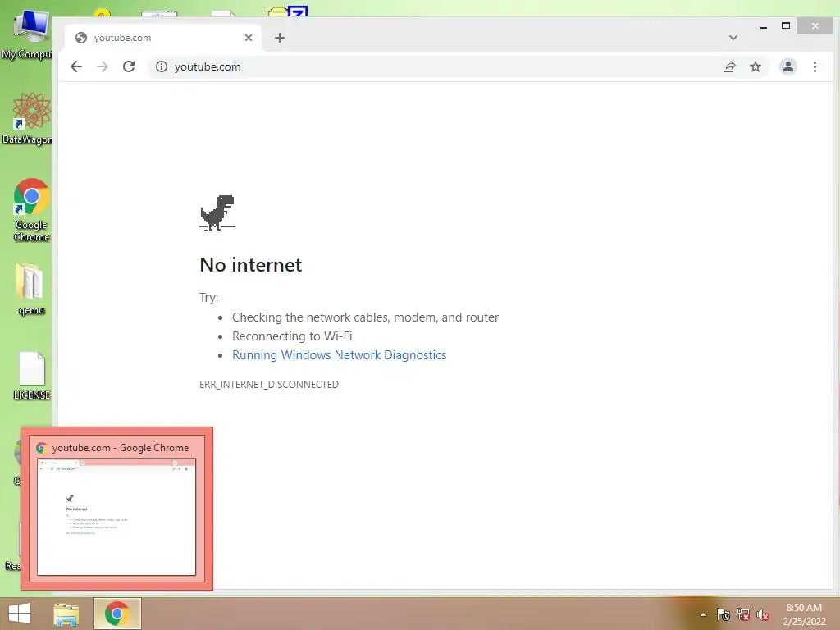This screenshot has height=630, width=840.
Task: Click the Chrome taskbar preview thumbnail
Action: coord(116,517)
